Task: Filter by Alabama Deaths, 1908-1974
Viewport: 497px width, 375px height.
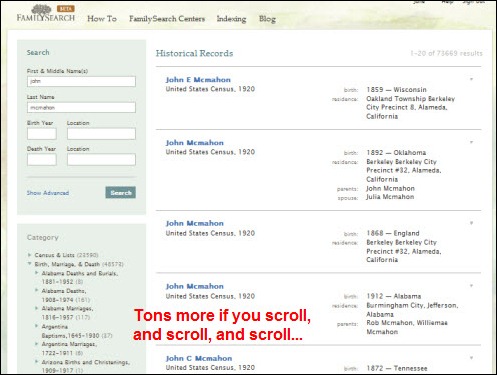Action: [x=66, y=295]
